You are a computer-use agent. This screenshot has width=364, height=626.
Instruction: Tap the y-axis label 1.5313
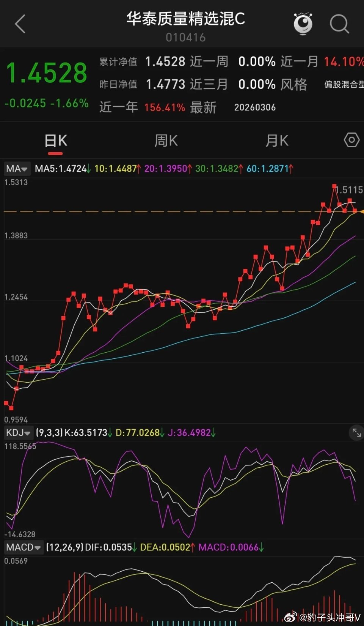16,182
